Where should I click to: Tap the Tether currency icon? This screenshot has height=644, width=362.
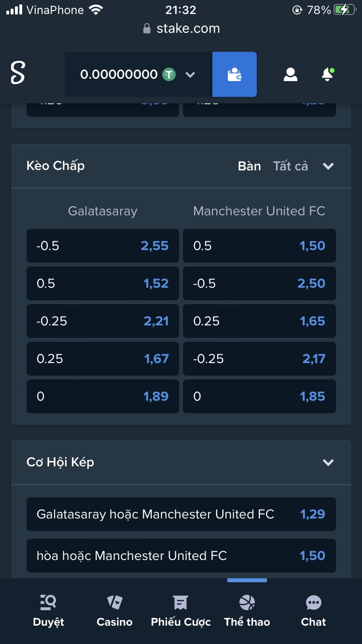coord(169,74)
